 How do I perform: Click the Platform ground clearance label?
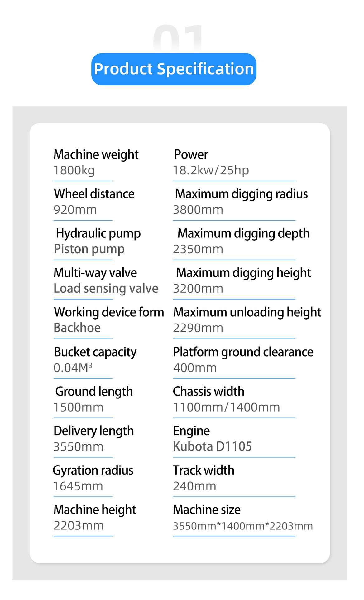[243, 352]
